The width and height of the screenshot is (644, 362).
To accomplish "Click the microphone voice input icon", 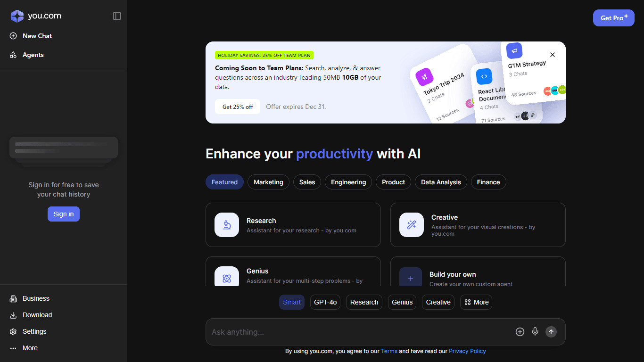I will pos(535,332).
